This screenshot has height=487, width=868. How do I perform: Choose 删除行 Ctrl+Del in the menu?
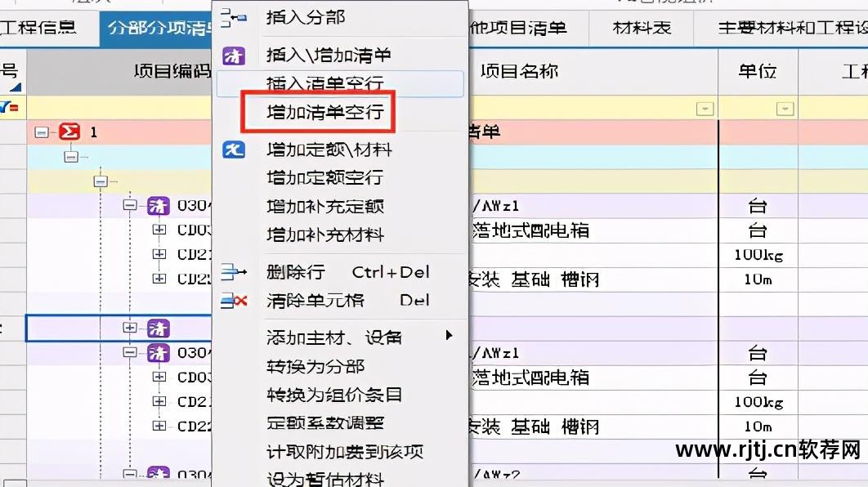[x=347, y=272]
